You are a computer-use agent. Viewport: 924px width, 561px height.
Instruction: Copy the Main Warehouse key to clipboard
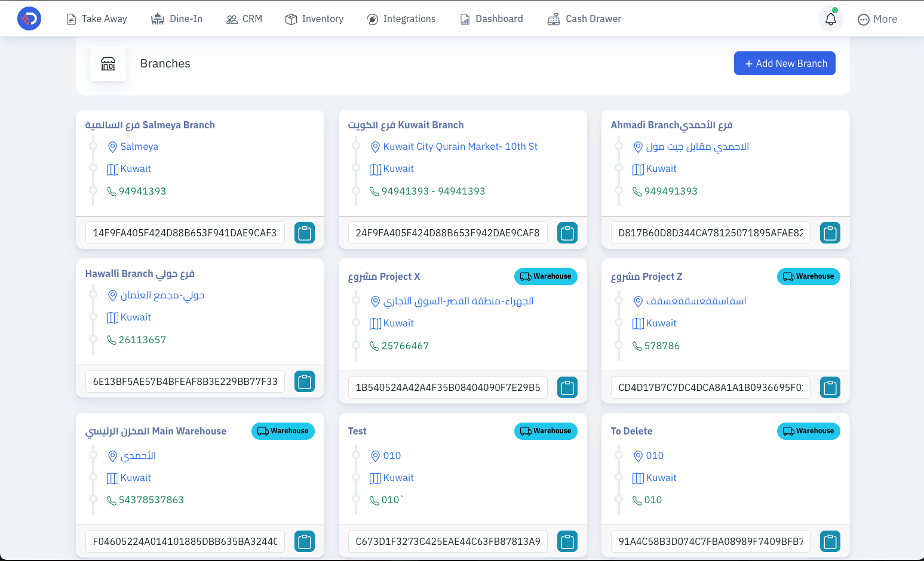[305, 541]
